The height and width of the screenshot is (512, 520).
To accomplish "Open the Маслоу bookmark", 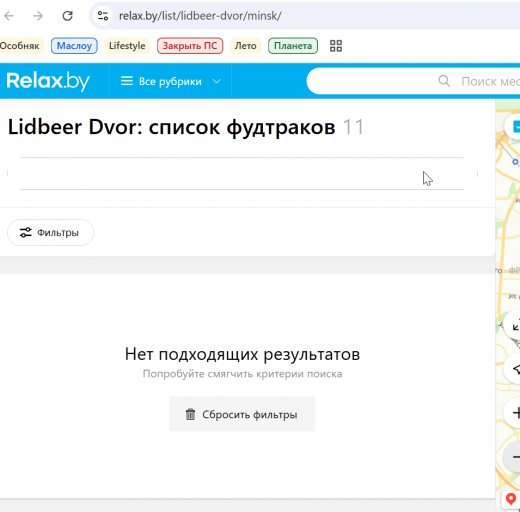I will [x=74, y=46].
